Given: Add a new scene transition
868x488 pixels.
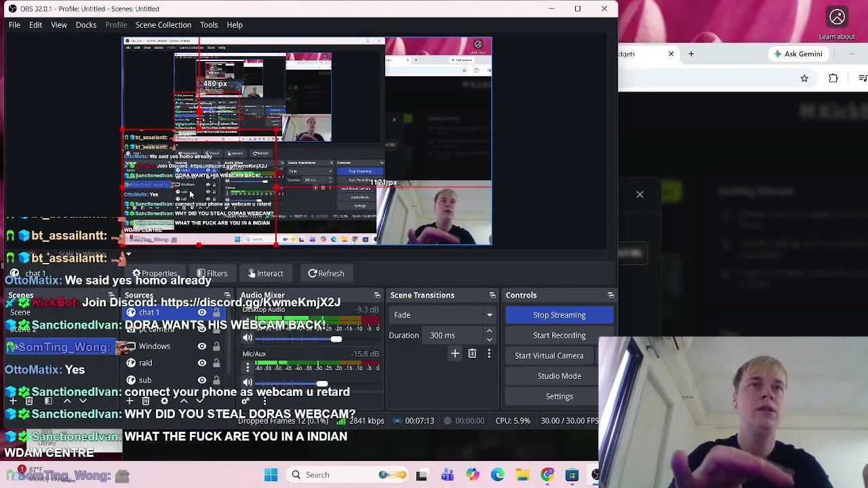Looking at the screenshot, I should (455, 354).
